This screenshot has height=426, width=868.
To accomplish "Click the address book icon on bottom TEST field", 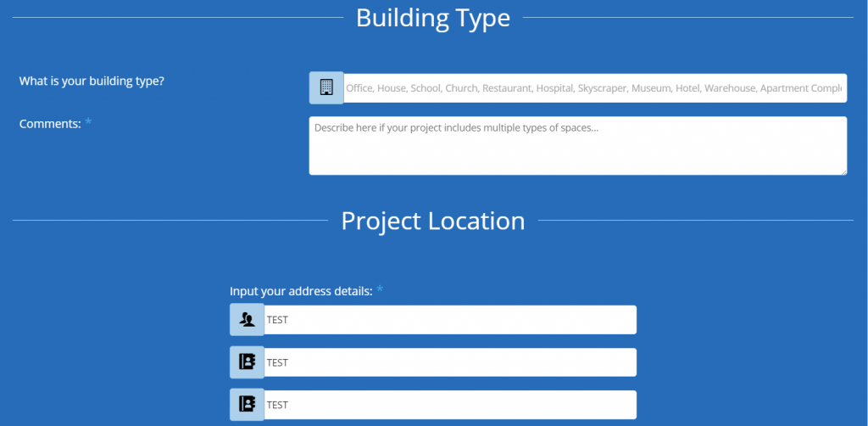I will click(247, 405).
